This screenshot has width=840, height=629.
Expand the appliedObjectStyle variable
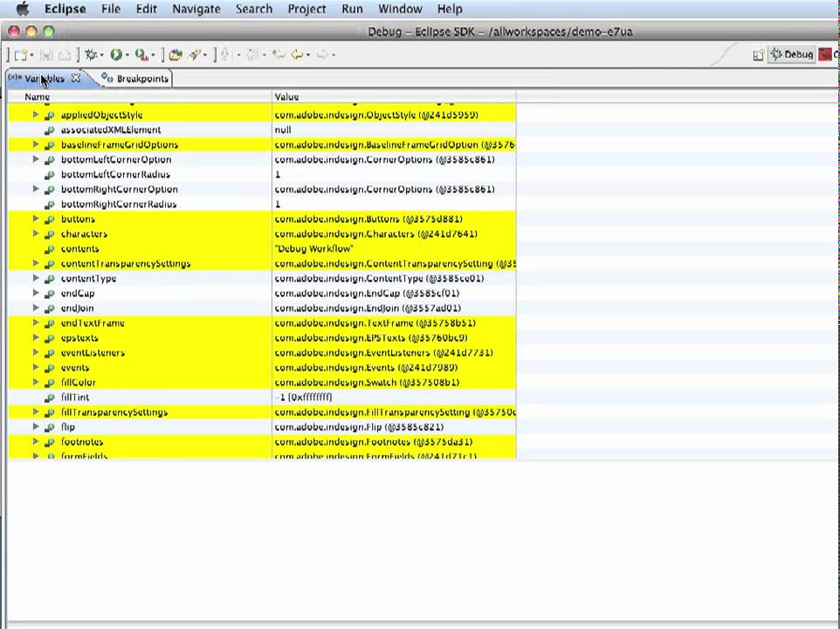pyautogui.click(x=35, y=114)
